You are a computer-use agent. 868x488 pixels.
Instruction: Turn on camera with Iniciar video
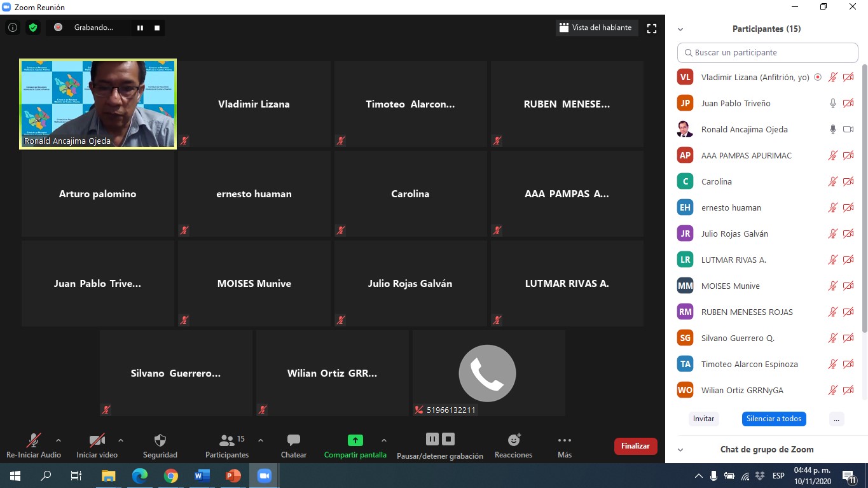(x=97, y=440)
